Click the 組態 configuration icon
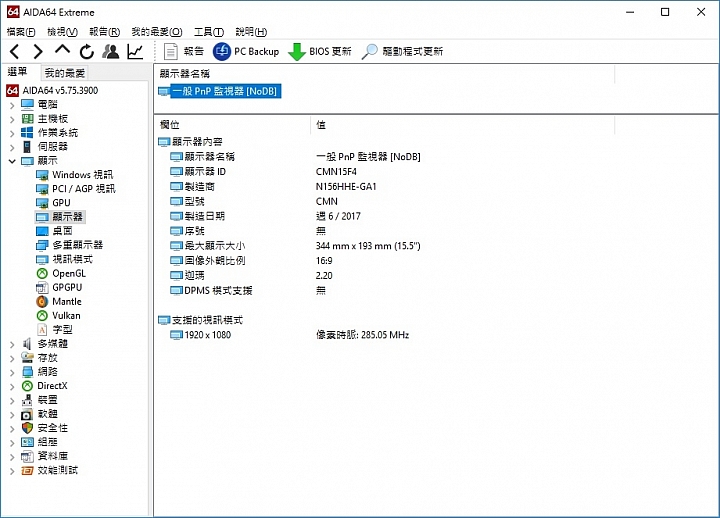The width and height of the screenshot is (720, 518). tap(27, 442)
